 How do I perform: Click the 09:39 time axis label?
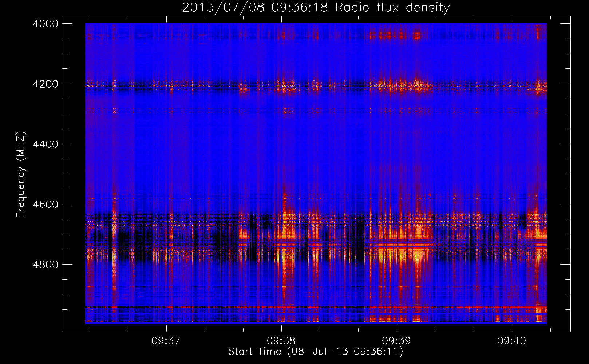point(396,341)
